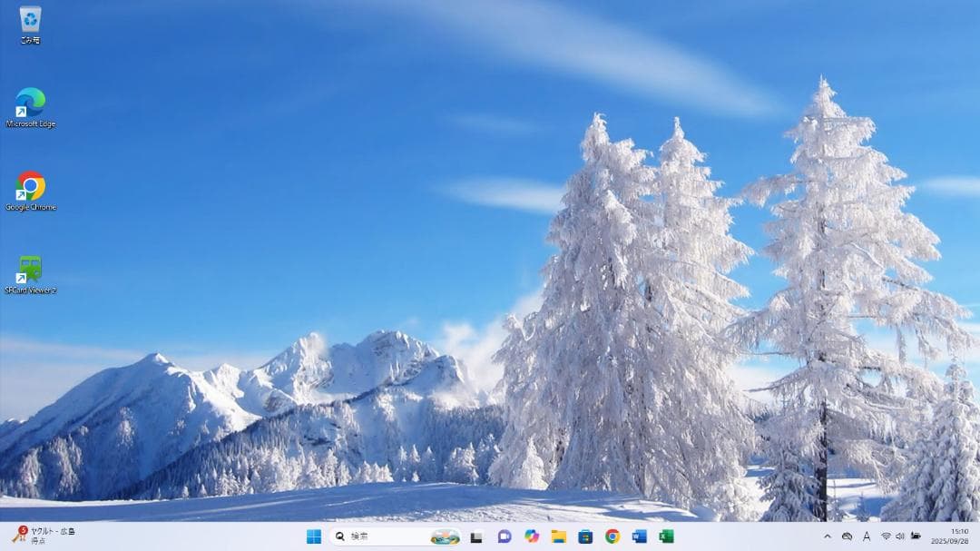Launch the purple video chat taskbar app
980x551 pixels.
coord(505,536)
